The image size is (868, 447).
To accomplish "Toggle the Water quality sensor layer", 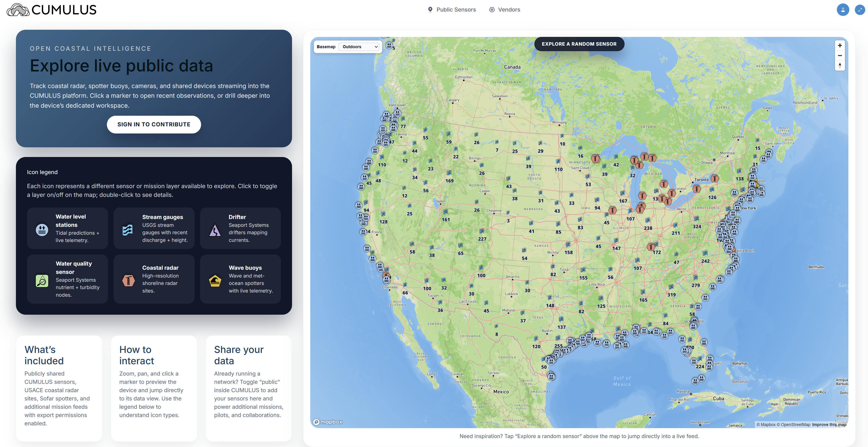I will pyautogui.click(x=42, y=280).
